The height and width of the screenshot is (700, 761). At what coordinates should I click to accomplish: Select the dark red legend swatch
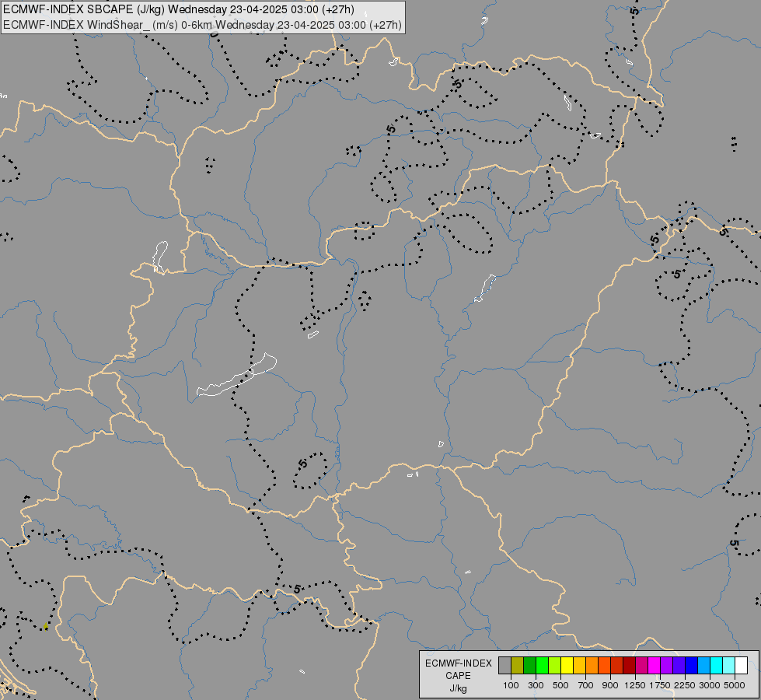click(x=629, y=665)
